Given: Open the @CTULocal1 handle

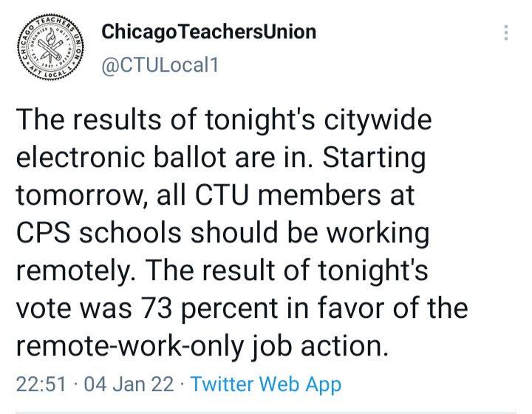Looking at the screenshot, I should (160, 65).
